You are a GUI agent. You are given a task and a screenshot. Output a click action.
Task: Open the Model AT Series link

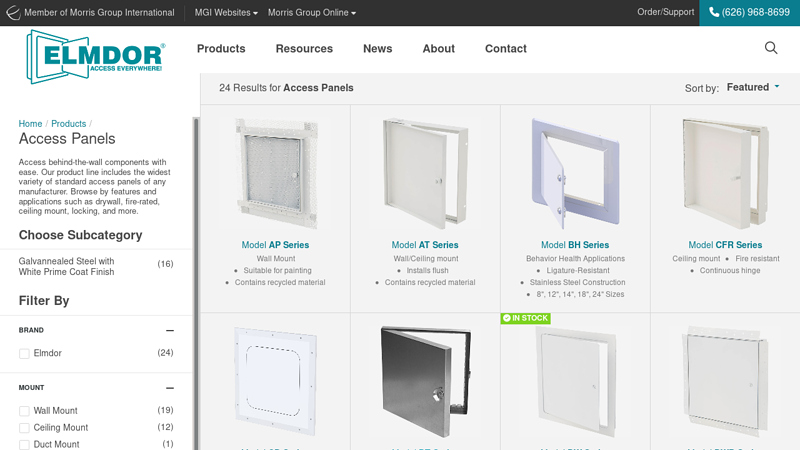(425, 245)
